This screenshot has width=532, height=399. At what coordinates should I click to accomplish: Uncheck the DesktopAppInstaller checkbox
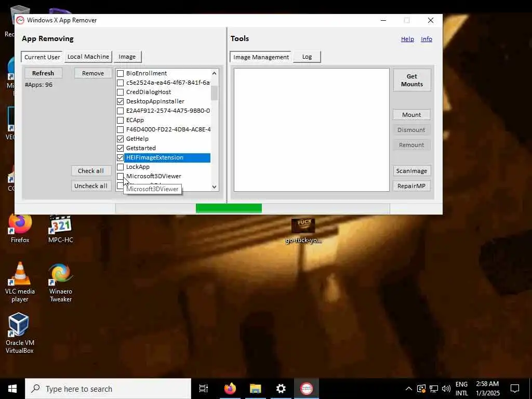pos(120,101)
